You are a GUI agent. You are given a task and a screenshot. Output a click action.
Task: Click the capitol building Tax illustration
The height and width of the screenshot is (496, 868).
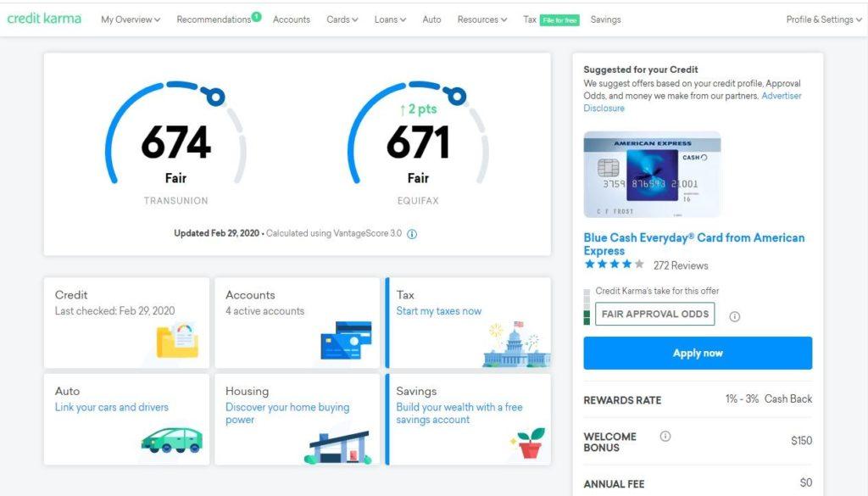click(516, 344)
